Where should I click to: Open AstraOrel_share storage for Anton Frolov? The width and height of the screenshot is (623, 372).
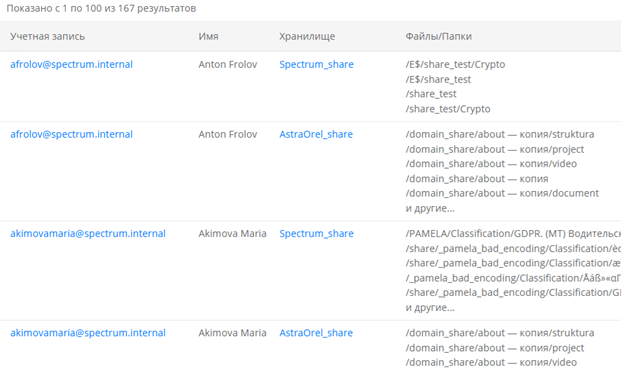coord(316,134)
